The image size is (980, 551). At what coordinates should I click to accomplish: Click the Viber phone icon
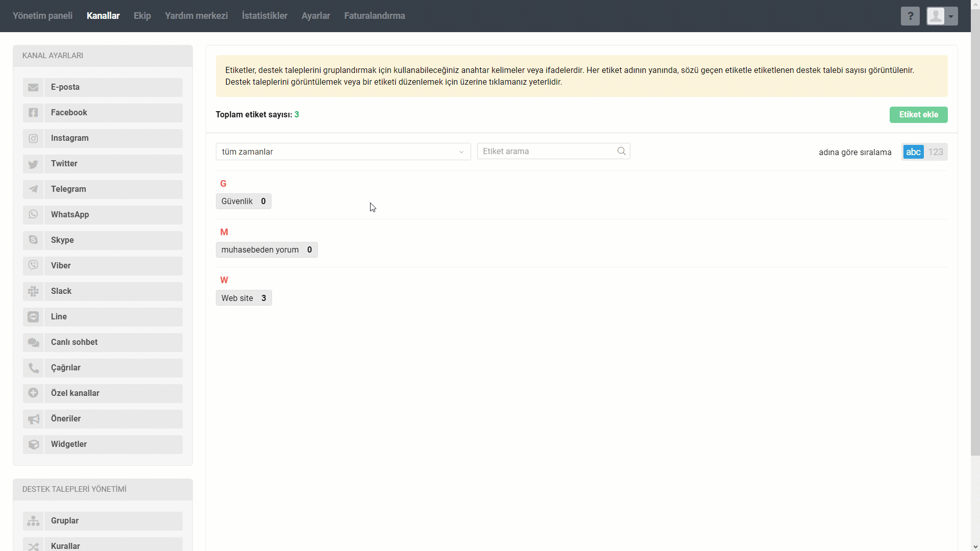coord(33,266)
